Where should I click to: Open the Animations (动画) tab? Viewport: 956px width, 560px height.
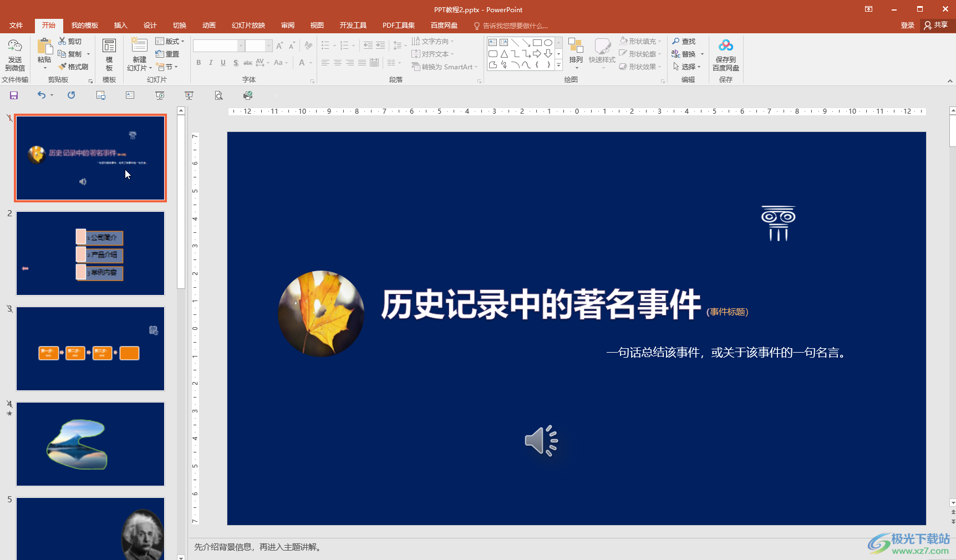(x=209, y=26)
